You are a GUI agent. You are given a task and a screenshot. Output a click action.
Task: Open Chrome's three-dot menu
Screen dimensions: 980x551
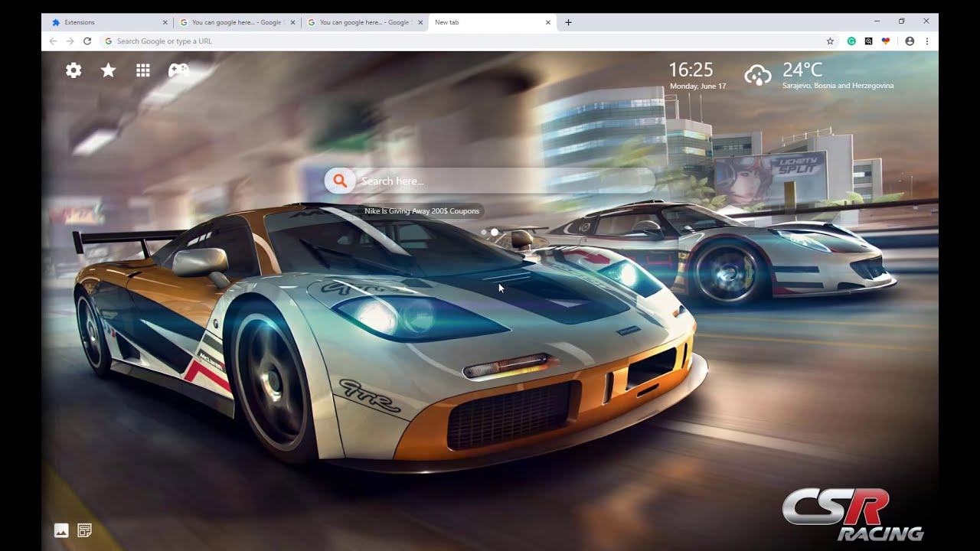pyautogui.click(x=927, y=41)
